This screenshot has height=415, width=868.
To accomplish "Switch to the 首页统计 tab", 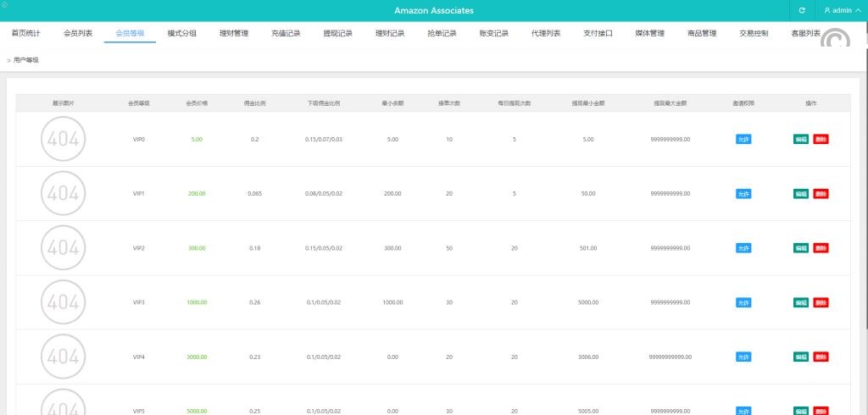I will coord(25,33).
